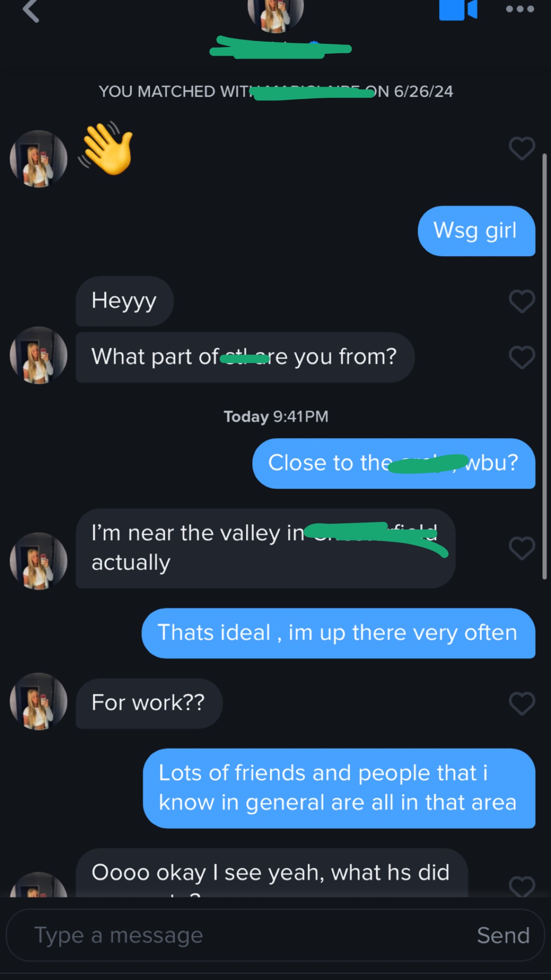The image size is (551, 980).
Task: Heart the "I'm near the valley" message
Action: point(522,548)
